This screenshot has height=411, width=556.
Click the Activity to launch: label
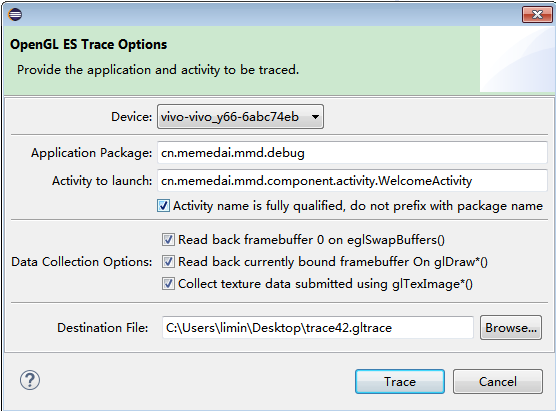102,180
